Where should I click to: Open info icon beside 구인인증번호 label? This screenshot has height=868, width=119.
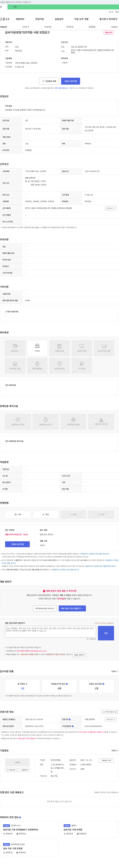coord(73,726)
